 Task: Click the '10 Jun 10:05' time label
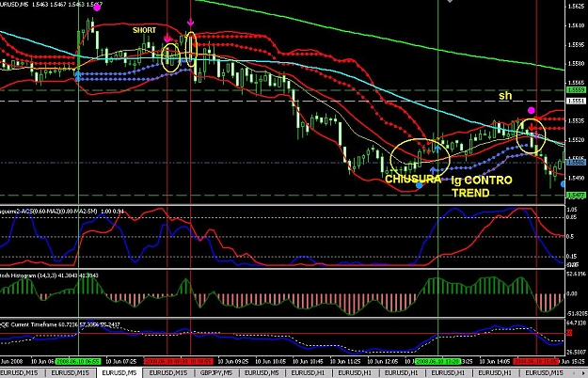click(x=270, y=362)
